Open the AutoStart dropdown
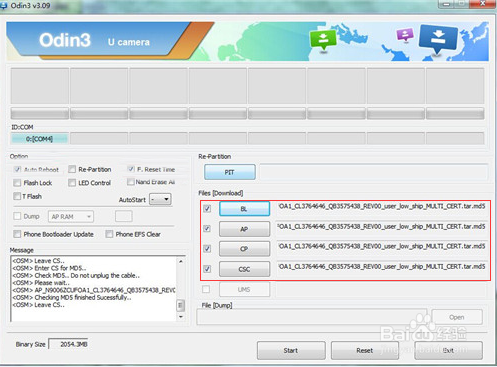The image size is (497, 367). click(160, 199)
